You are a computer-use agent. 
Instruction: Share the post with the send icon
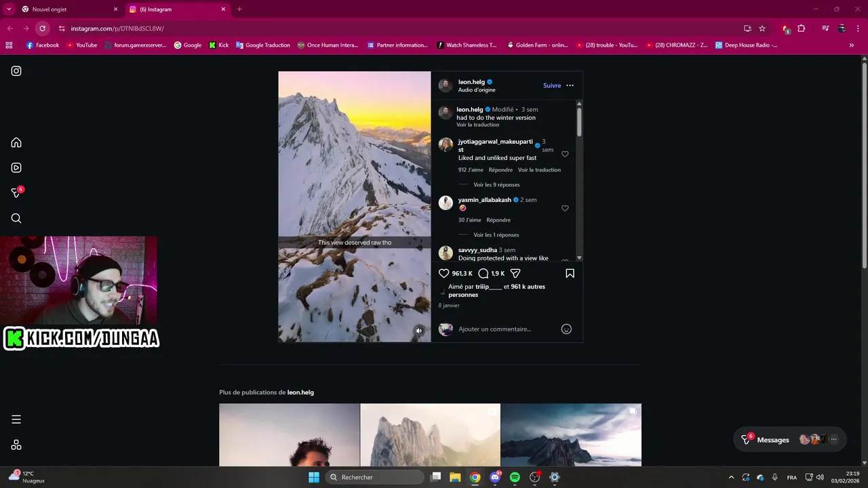(515, 273)
